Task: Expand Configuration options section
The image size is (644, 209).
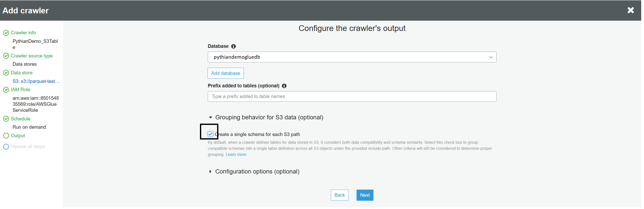Action: click(211, 172)
